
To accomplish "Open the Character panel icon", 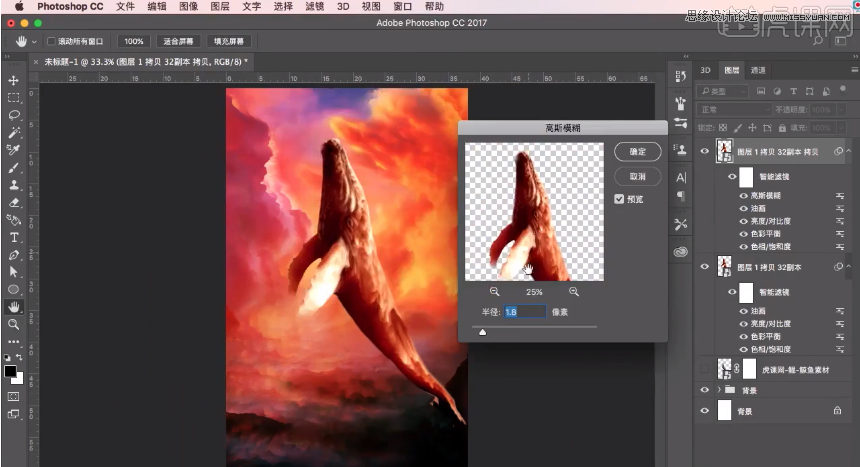I will point(681,177).
